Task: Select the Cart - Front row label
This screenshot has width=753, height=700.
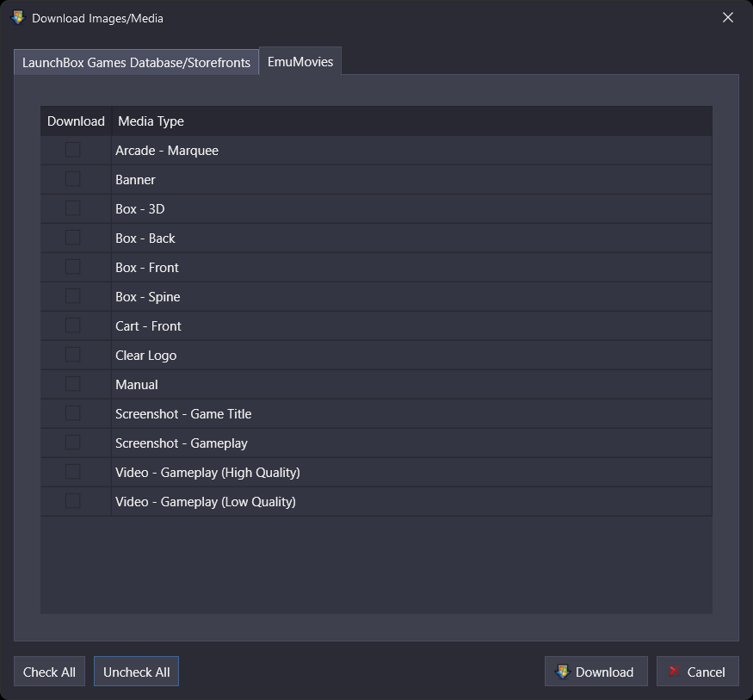Action: pos(148,326)
